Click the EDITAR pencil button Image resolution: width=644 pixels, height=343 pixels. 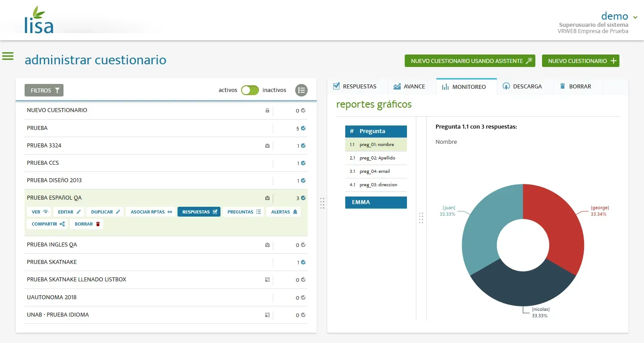click(69, 212)
